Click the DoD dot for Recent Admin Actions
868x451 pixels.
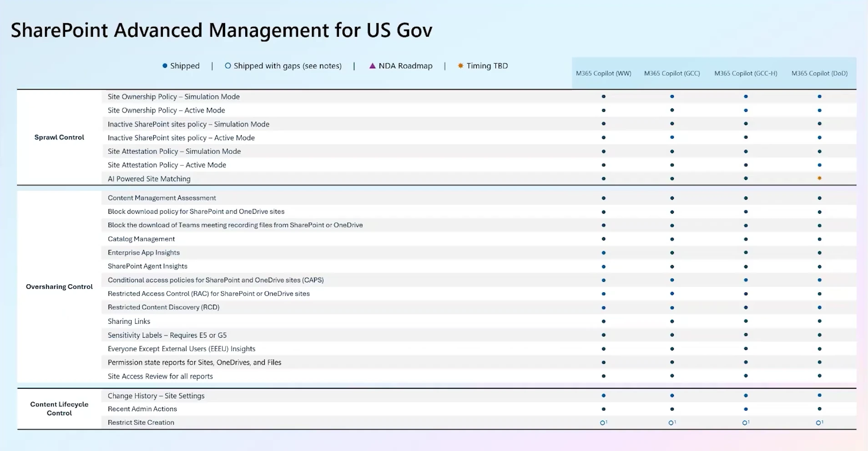click(819, 409)
